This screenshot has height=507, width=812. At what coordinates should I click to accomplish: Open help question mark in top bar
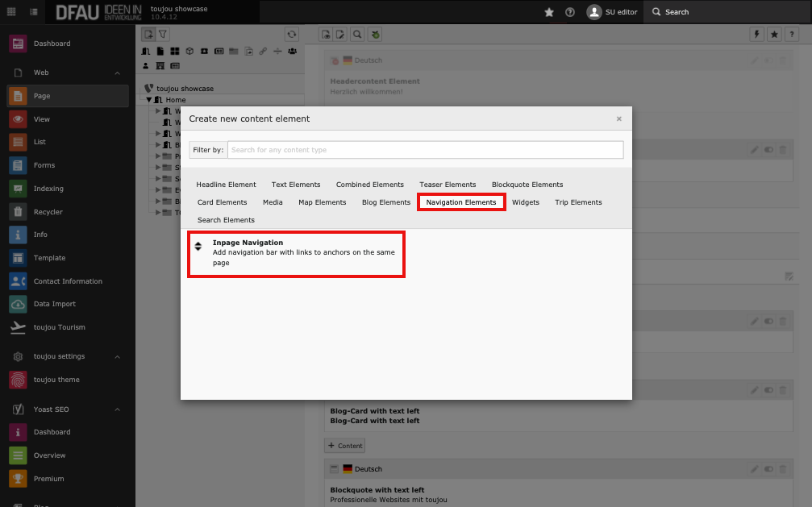(570, 12)
